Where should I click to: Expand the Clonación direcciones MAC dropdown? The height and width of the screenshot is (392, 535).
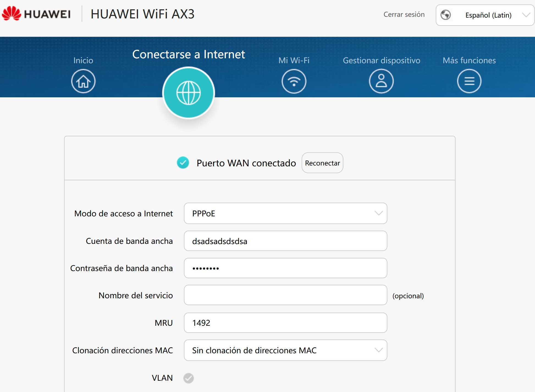(x=285, y=350)
